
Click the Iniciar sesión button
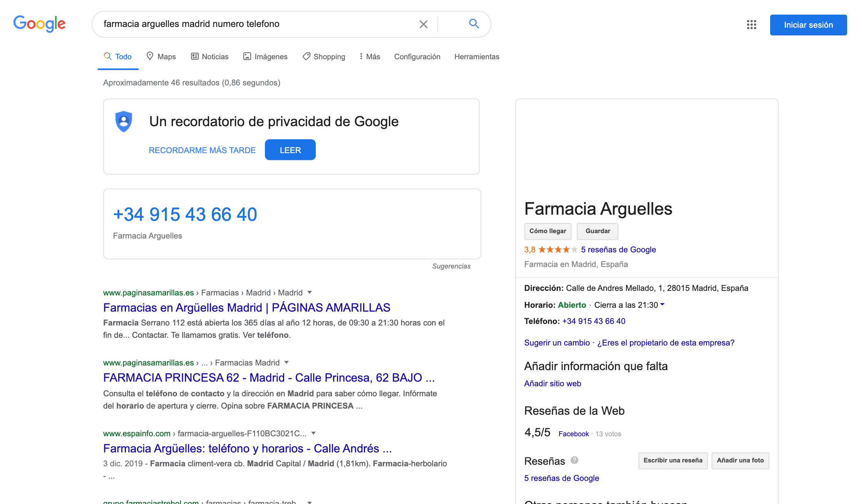tap(808, 25)
